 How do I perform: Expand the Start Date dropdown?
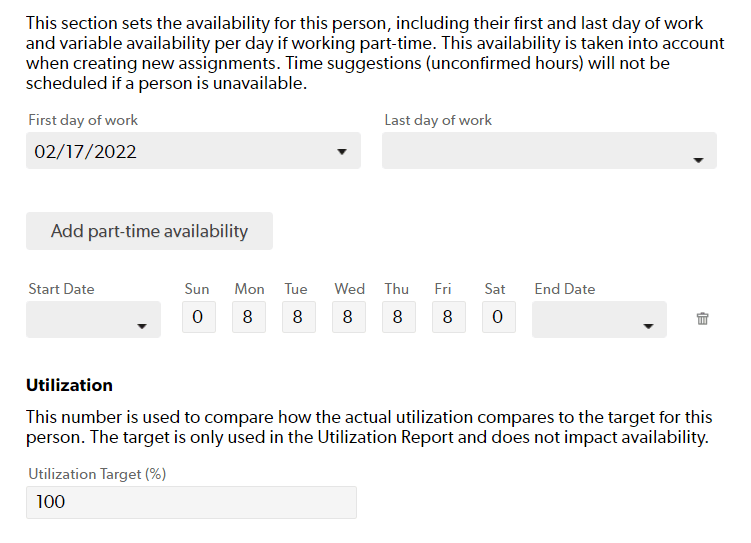[93, 319]
